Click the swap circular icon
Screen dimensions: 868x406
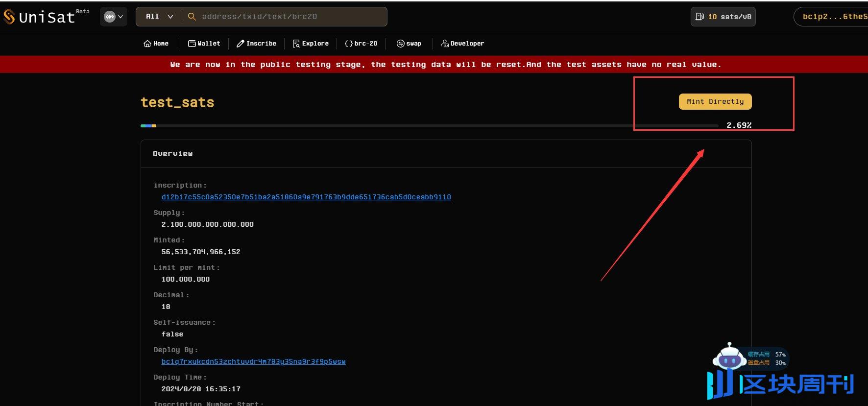point(400,44)
